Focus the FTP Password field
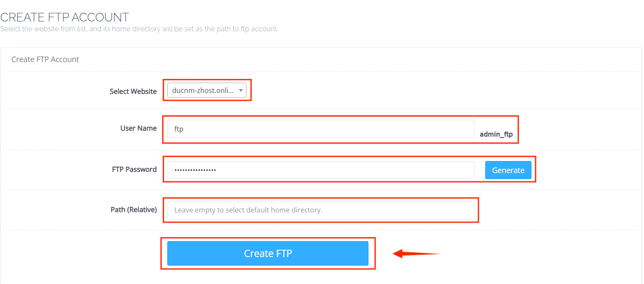Image resolution: width=644 pixels, height=284 pixels. click(321, 170)
